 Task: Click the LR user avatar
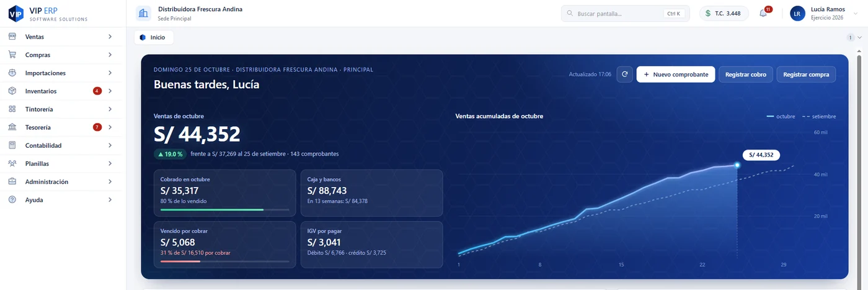coord(797,14)
